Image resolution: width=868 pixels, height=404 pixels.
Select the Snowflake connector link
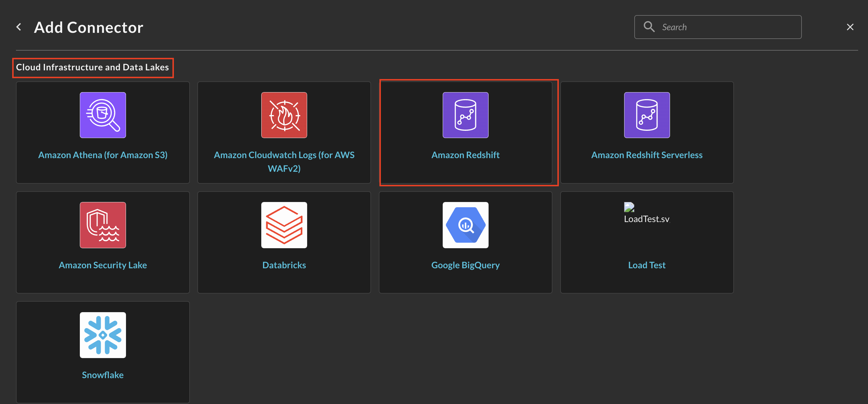click(x=103, y=375)
